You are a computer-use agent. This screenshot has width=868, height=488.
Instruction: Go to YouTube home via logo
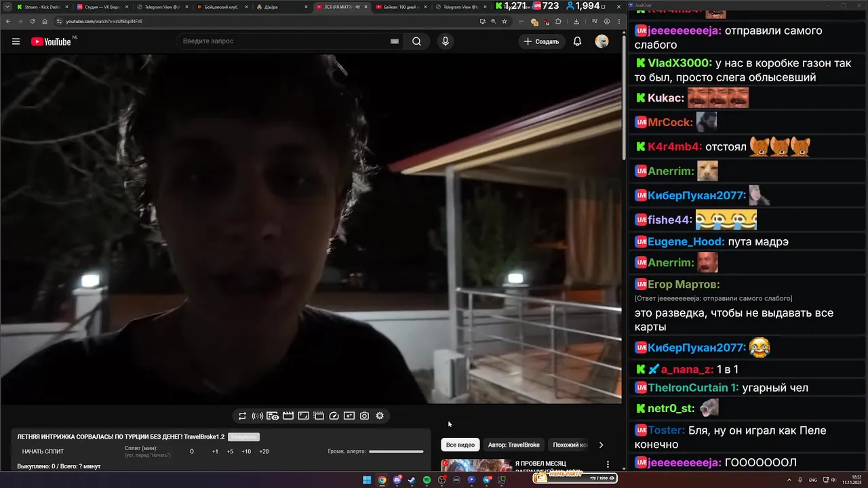[51, 41]
